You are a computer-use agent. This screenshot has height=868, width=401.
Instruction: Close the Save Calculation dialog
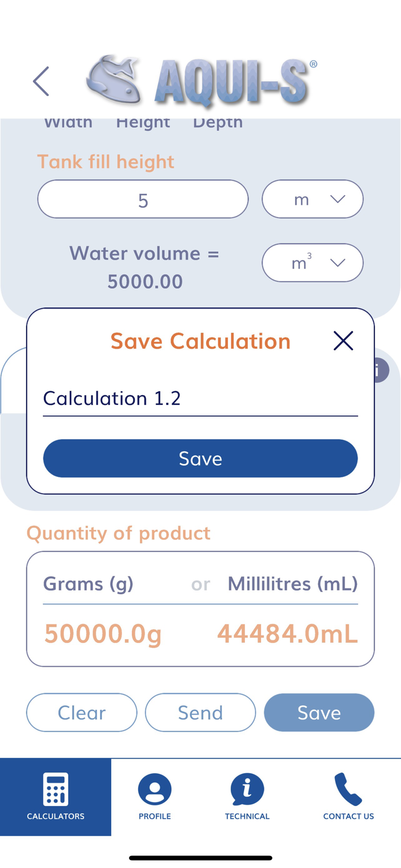tap(343, 341)
